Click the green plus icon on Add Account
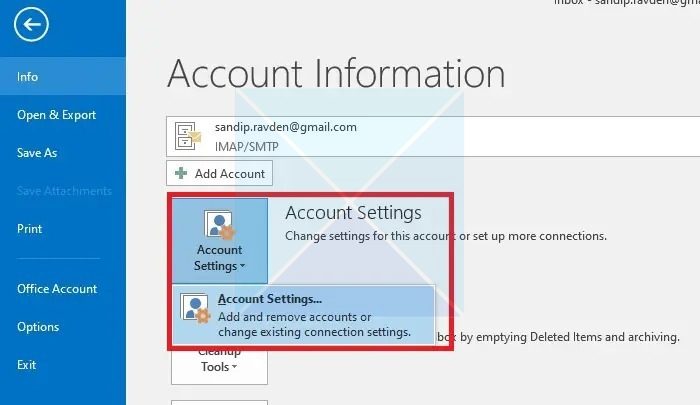Screen dimensions: 700x405 click(181, 173)
